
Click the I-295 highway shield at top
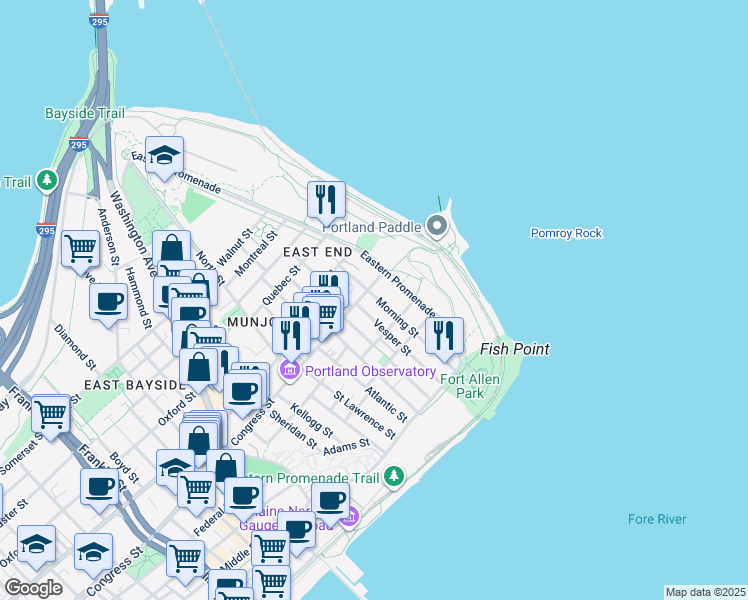click(98, 21)
